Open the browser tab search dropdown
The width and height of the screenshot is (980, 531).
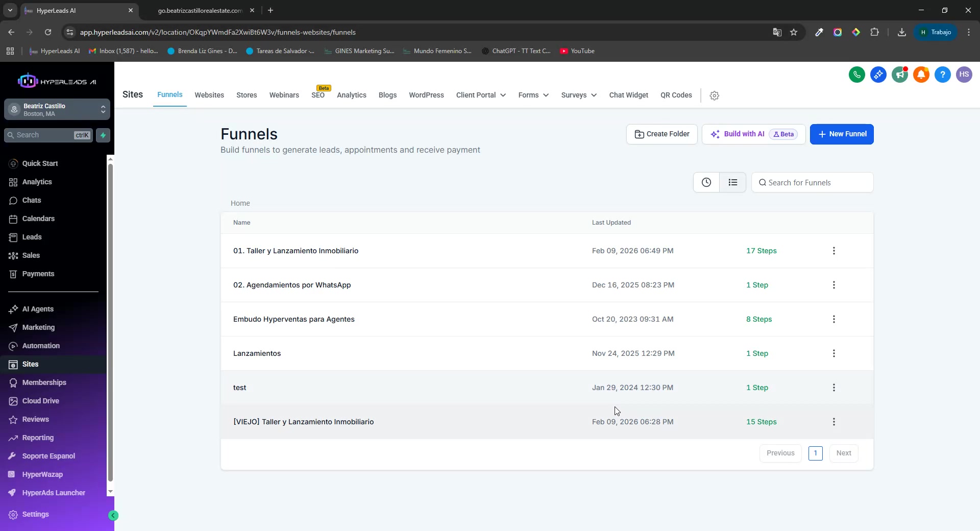(x=10, y=10)
